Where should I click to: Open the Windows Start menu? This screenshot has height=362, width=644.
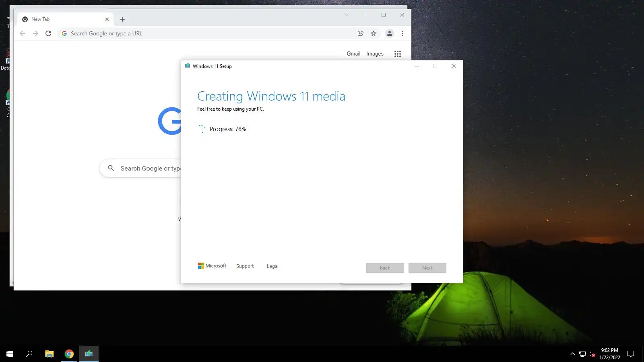point(10,354)
